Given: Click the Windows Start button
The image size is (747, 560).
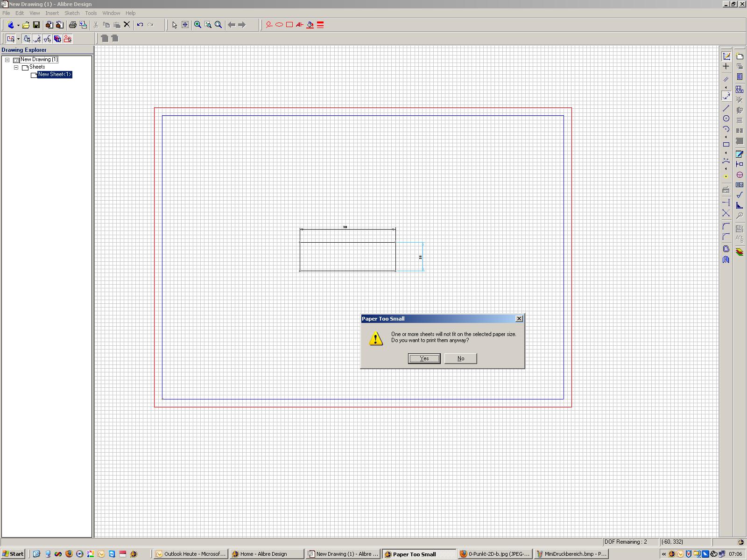Looking at the screenshot, I should (x=13, y=554).
